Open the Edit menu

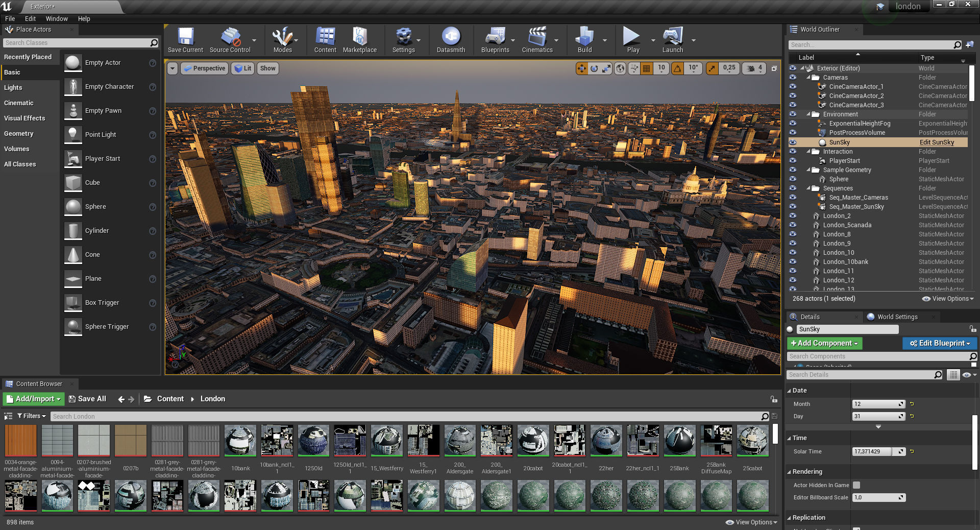30,18
